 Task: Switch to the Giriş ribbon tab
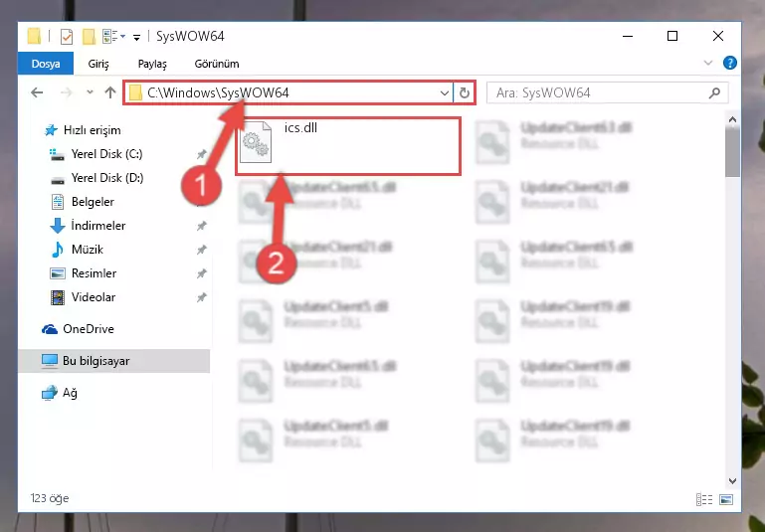[x=98, y=64]
